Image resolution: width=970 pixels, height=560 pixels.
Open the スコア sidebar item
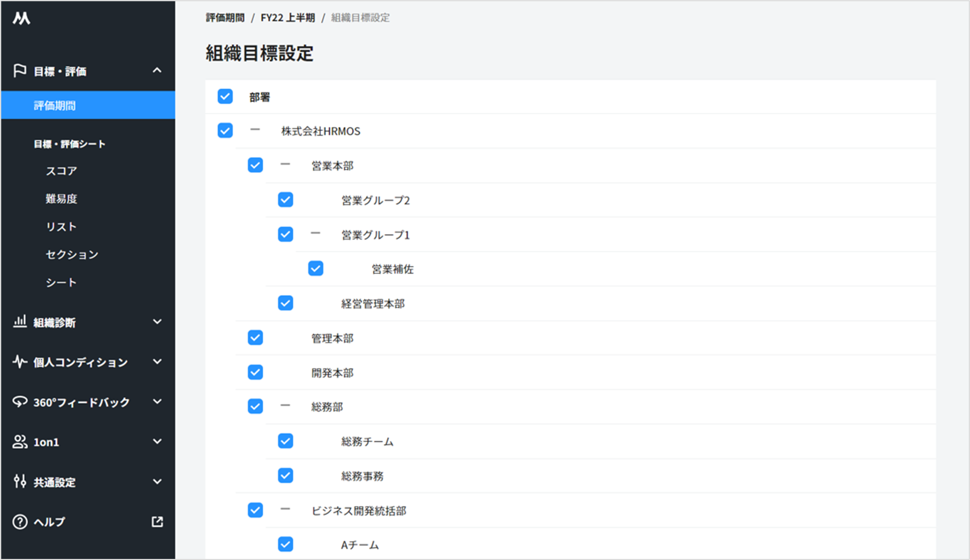click(62, 171)
